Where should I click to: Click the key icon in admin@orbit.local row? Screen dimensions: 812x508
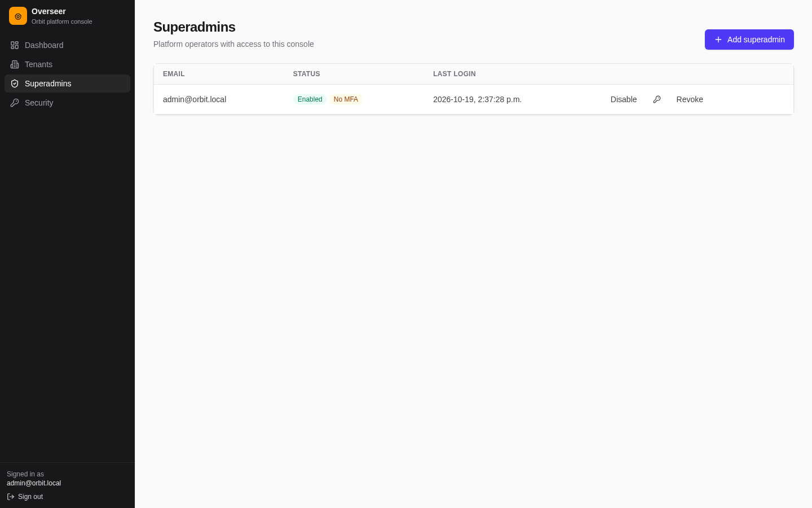(x=657, y=99)
